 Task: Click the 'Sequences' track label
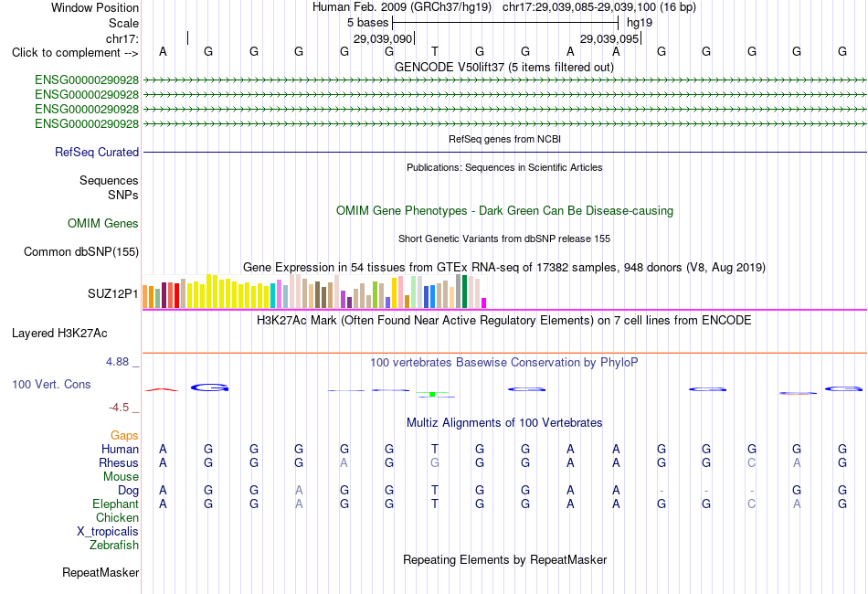(109, 180)
